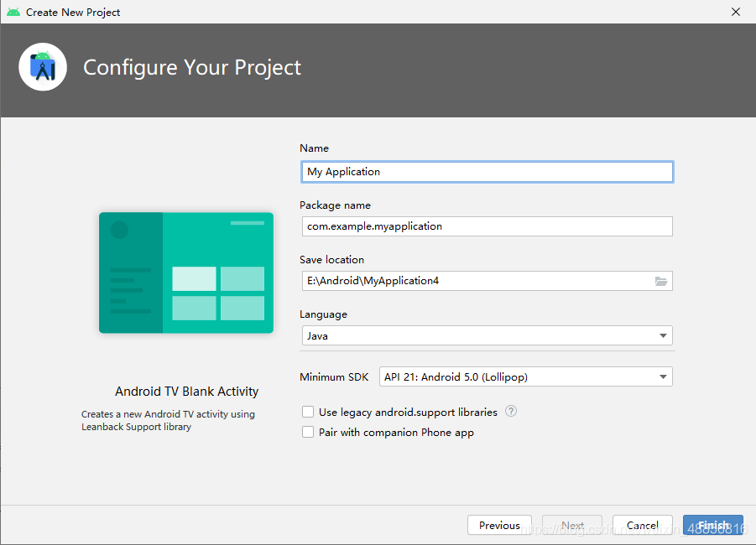Click the disabled Next button
The width and height of the screenshot is (756, 545).
pos(572,525)
